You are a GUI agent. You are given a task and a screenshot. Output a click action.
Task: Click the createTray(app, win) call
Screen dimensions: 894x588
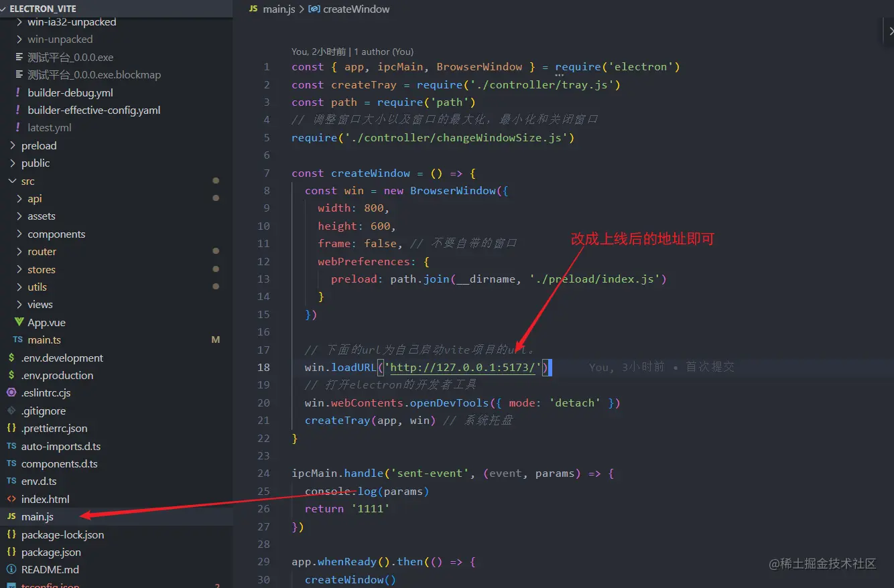(x=371, y=420)
